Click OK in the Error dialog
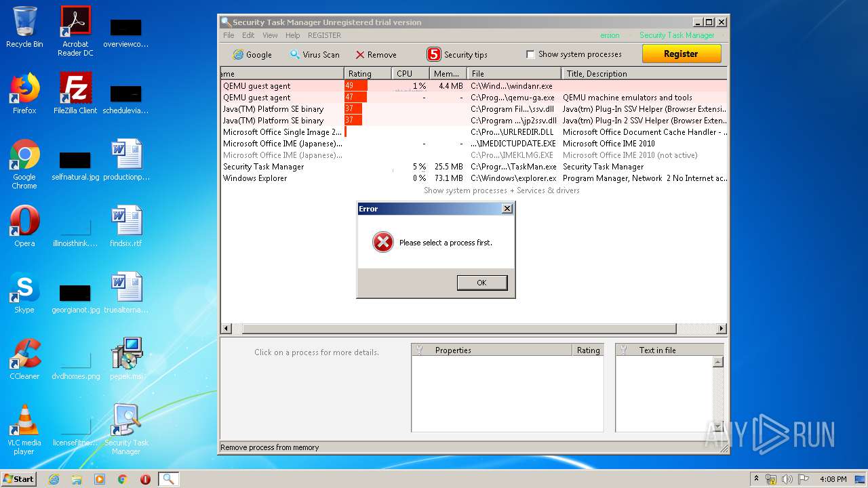The width and height of the screenshot is (868, 488). pos(481,283)
